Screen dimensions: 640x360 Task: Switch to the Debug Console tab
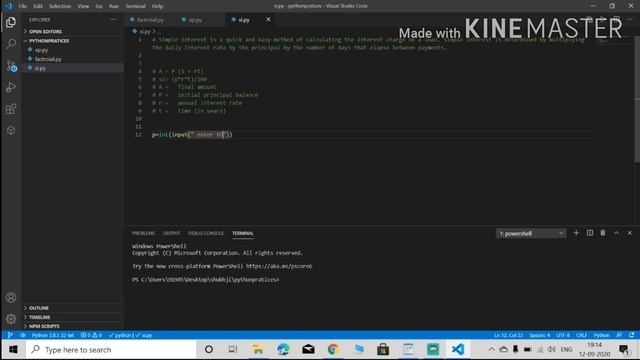pos(206,233)
